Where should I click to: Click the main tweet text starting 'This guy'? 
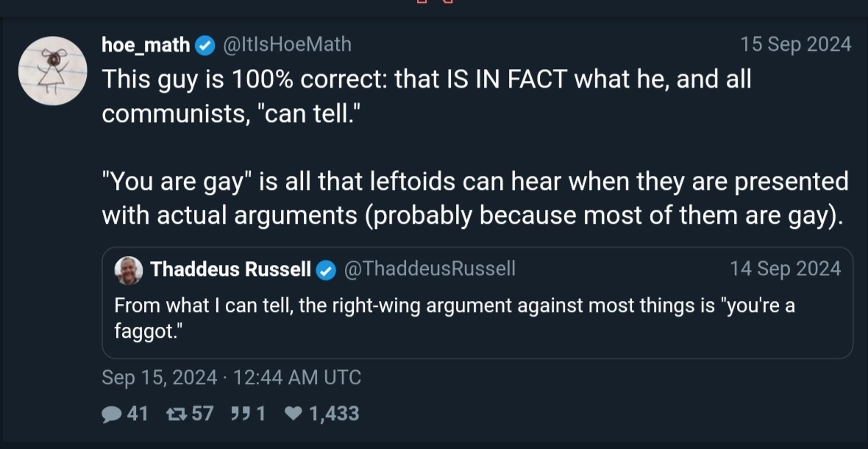[x=475, y=147]
